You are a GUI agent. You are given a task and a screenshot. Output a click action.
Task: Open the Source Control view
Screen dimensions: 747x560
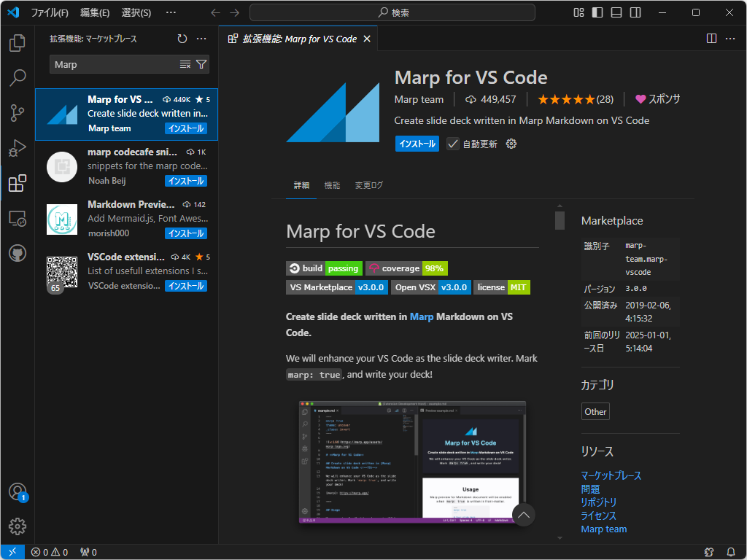pos(18,113)
